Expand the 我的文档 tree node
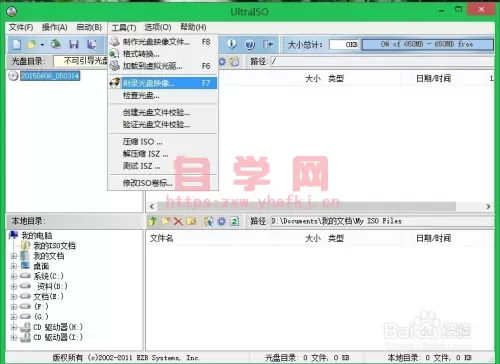The width and height of the screenshot is (500, 364). point(14,256)
